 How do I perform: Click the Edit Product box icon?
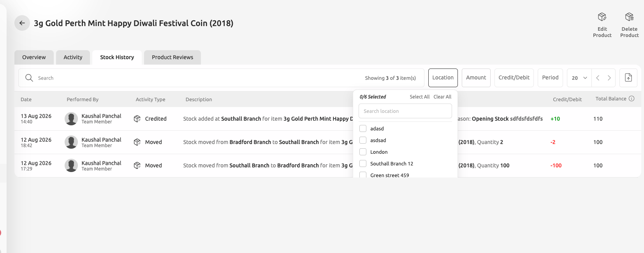click(602, 17)
